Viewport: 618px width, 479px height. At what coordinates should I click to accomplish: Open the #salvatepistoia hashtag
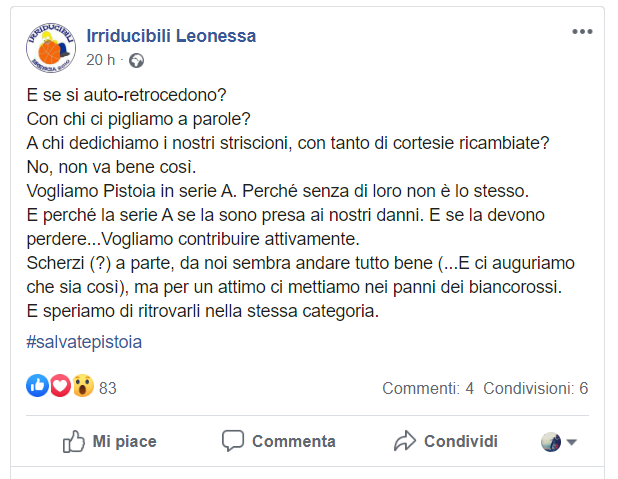pos(84,342)
